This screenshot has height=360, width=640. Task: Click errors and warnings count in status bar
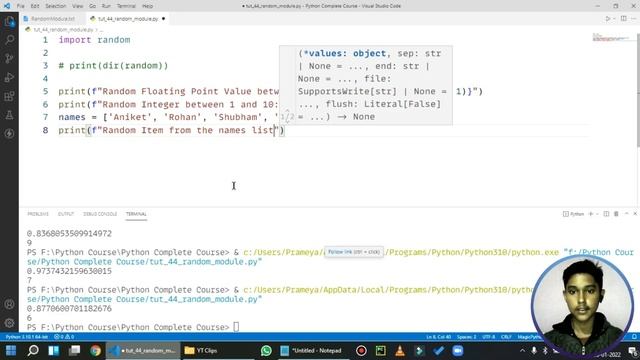point(64,337)
